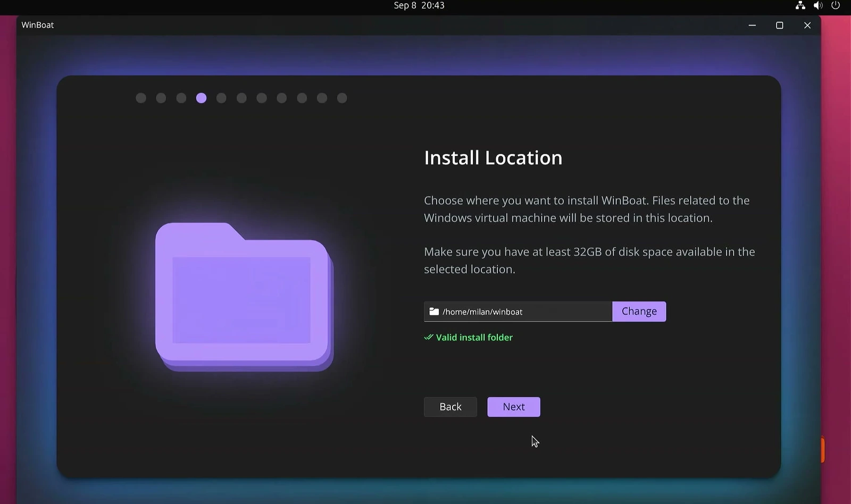Maximize the WinBoat window
The height and width of the screenshot is (504, 851).
[780, 25]
